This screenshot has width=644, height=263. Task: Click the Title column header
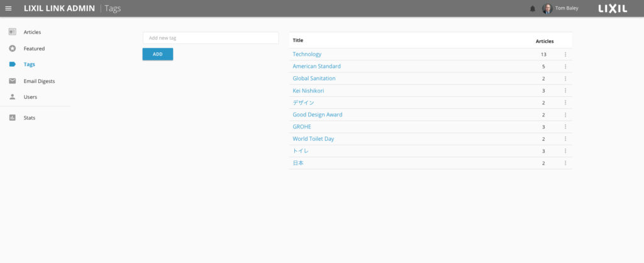(297, 40)
